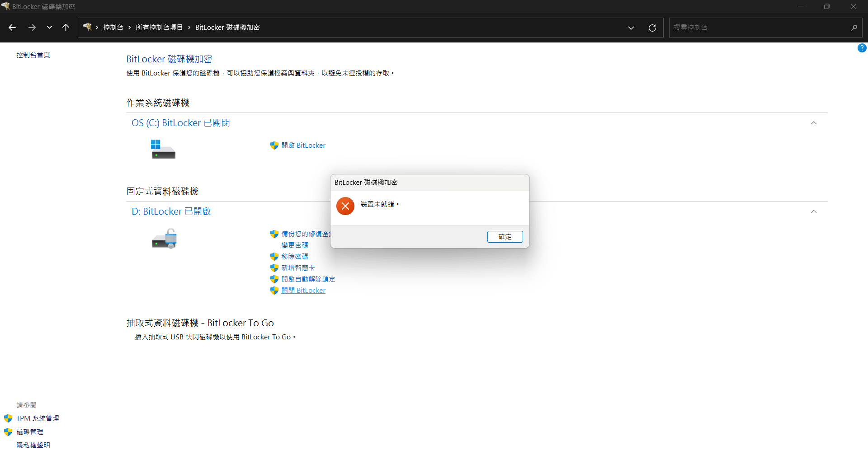Click the red error icon in dialog
Viewport: 868px width, 460px height.
pyautogui.click(x=345, y=206)
